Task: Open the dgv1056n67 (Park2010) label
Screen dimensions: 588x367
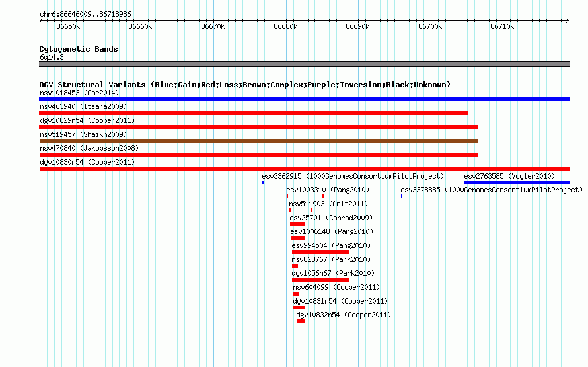Action: click(x=333, y=273)
